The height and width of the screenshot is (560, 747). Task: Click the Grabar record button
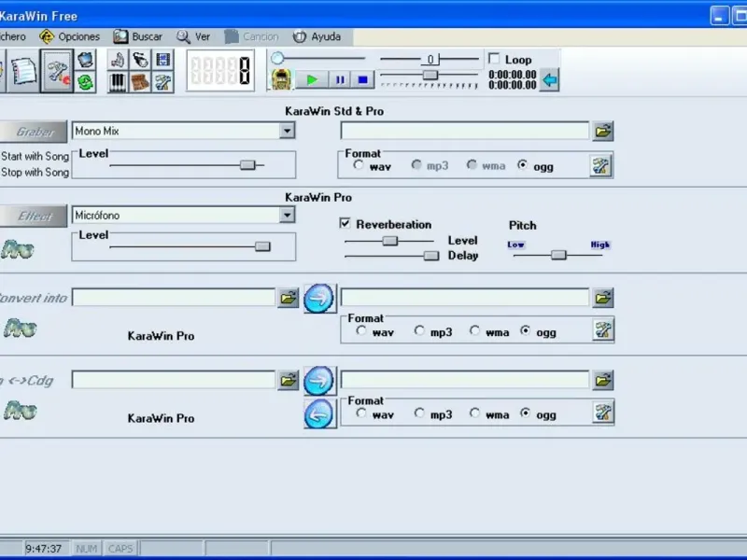pyautogui.click(x=34, y=132)
